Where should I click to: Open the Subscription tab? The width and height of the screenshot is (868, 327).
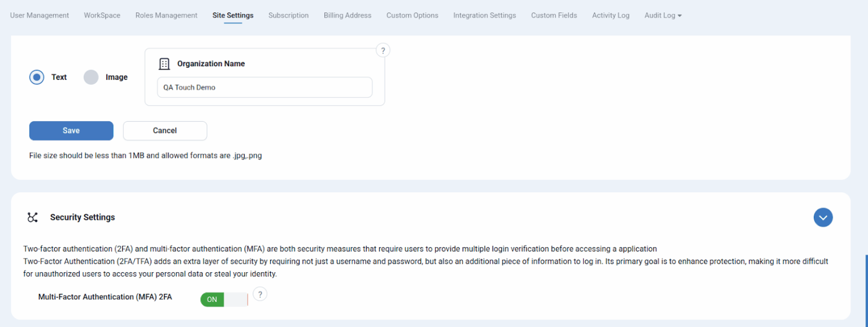point(288,15)
